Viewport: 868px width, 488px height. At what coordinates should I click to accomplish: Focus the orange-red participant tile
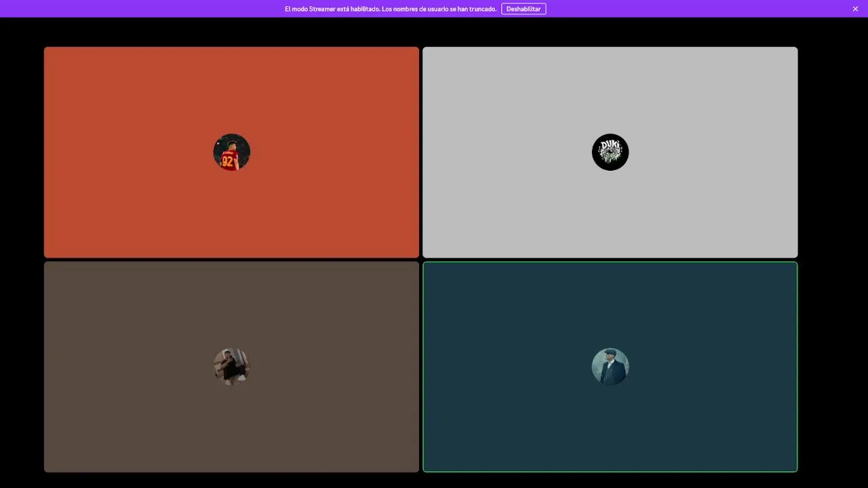(231, 152)
